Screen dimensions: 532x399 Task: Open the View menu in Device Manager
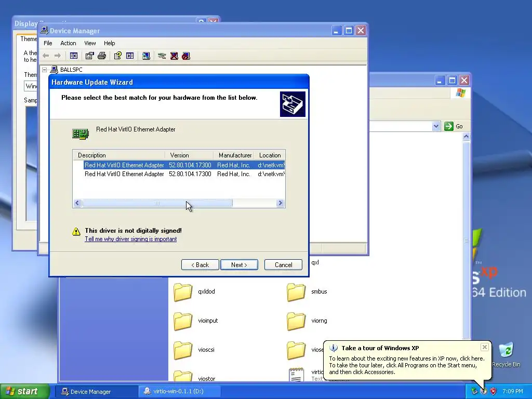(90, 43)
